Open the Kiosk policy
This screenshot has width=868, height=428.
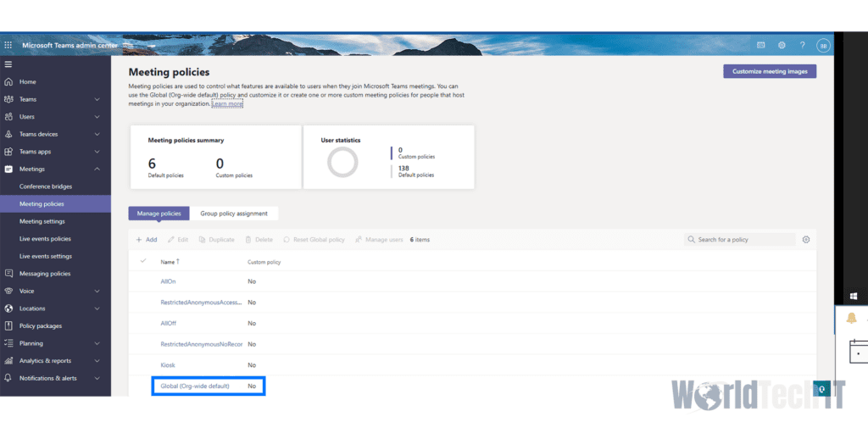tap(168, 365)
